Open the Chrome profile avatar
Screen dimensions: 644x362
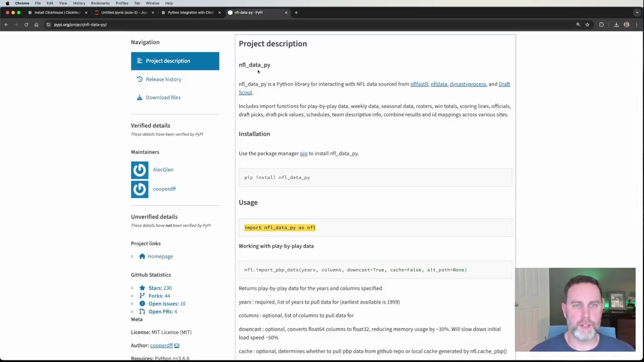pyautogui.click(x=626, y=25)
